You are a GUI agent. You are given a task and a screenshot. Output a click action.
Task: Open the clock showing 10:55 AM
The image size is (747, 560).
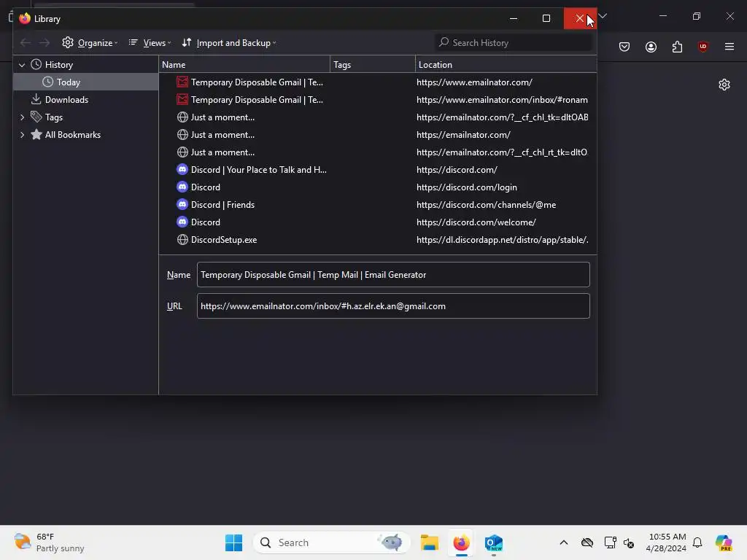[x=667, y=542]
